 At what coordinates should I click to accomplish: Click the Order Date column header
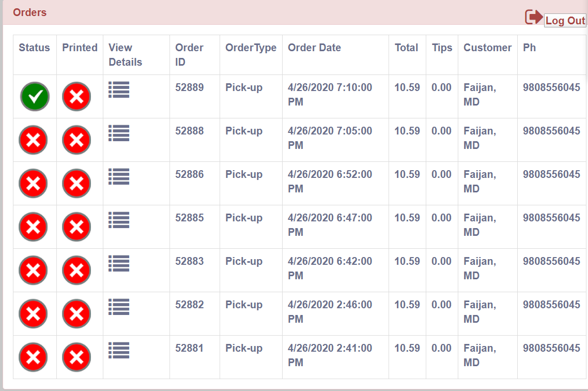click(x=314, y=48)
